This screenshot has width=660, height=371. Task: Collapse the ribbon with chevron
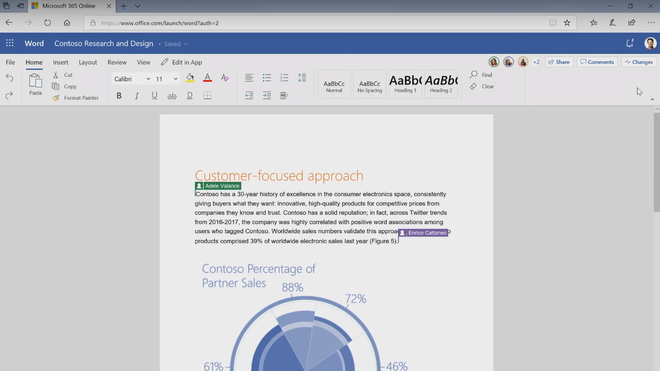point(652,99)
